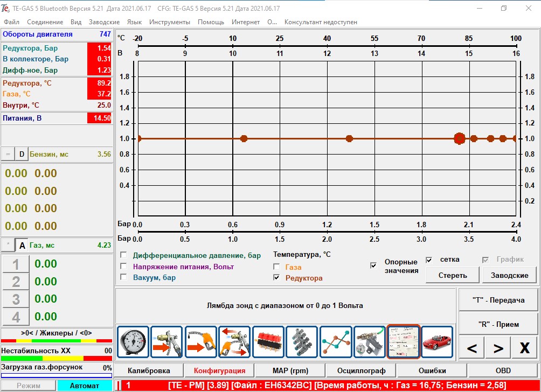
Task: Toggle gas injector 2 button
Action: coord(16,282)
